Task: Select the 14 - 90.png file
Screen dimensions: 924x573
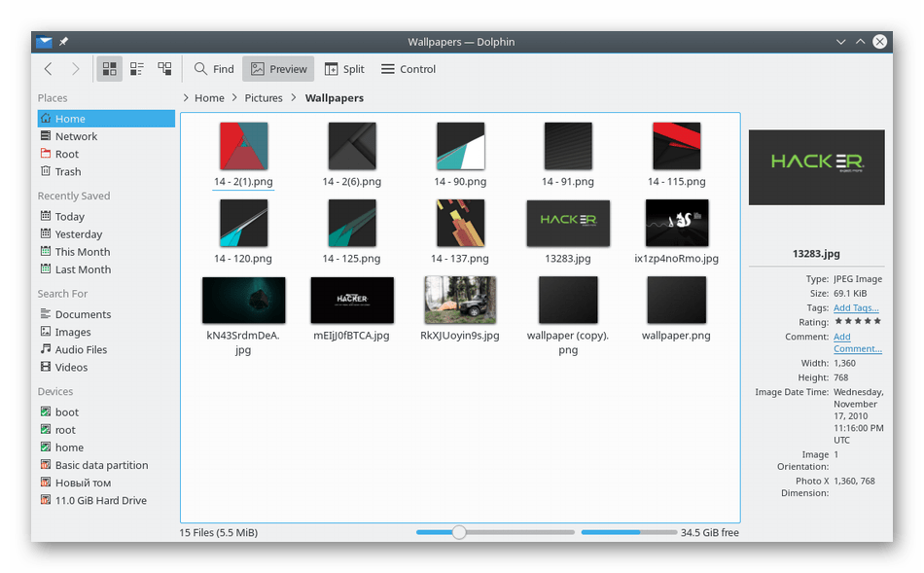Action: (460, 155)
